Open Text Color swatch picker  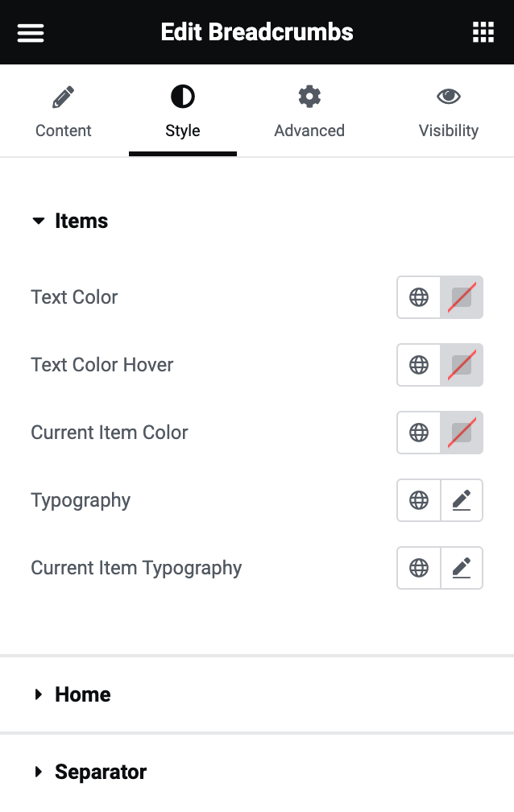click(x=462, y=297)
